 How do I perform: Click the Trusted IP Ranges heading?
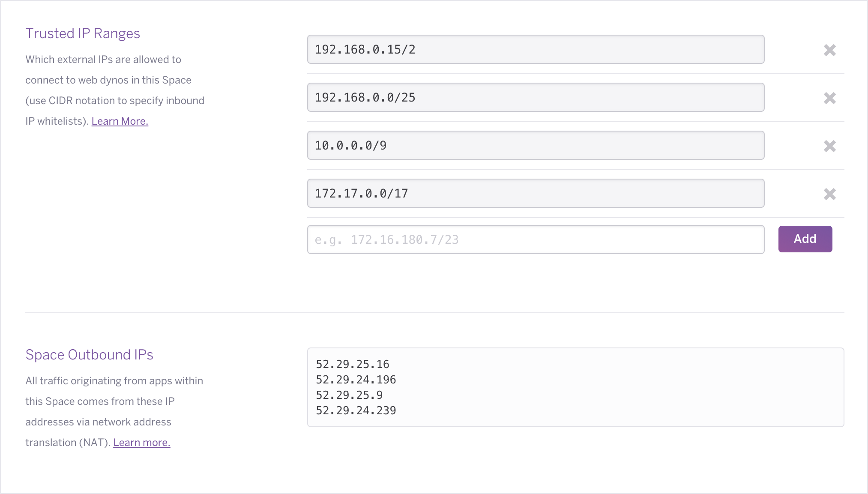tap(83, 33)
